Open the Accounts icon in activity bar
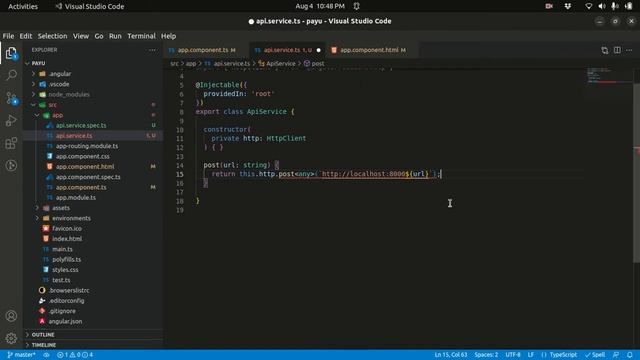Screen dimensions: 640x360 click(11, 316)
